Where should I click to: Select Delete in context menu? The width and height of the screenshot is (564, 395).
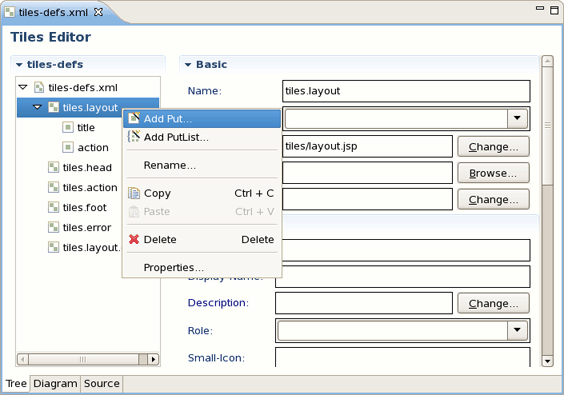pos(202,239)
